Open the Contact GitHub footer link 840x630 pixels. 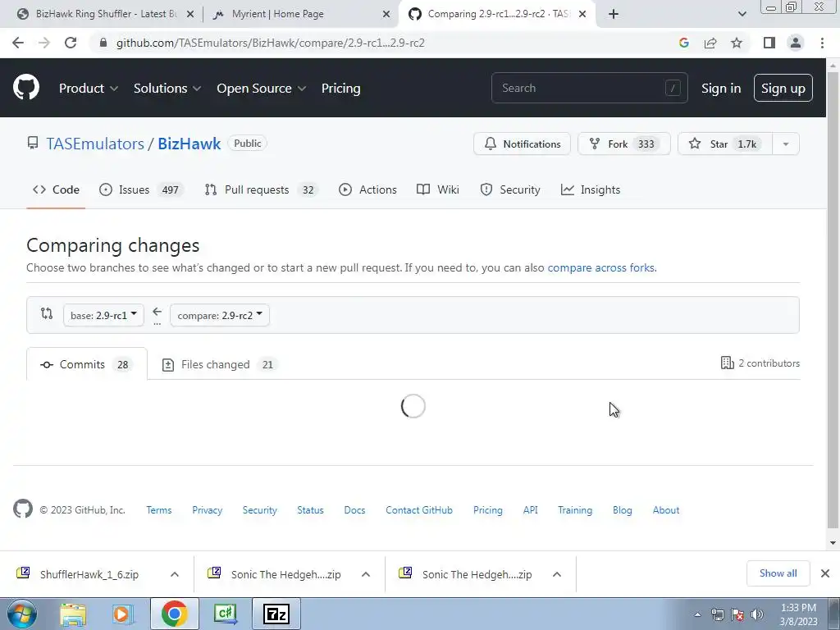(419, 510)
